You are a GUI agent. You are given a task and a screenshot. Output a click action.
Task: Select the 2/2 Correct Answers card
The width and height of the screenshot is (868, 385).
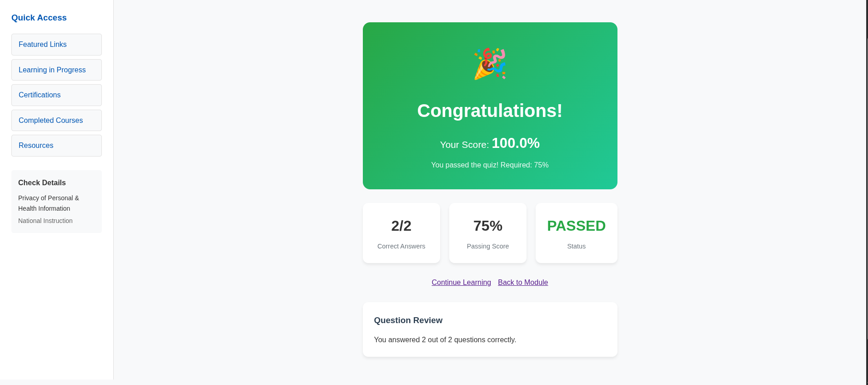401,233
